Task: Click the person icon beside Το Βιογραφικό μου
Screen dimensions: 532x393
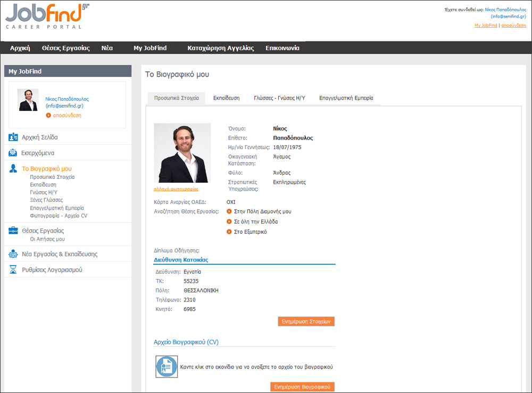Action: (x=13, y=169)
